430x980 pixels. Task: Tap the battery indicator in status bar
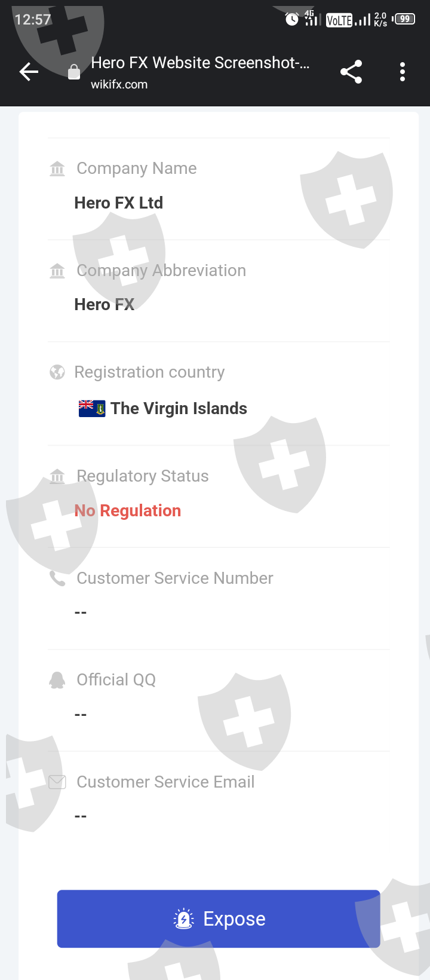[x=404, y=19]
